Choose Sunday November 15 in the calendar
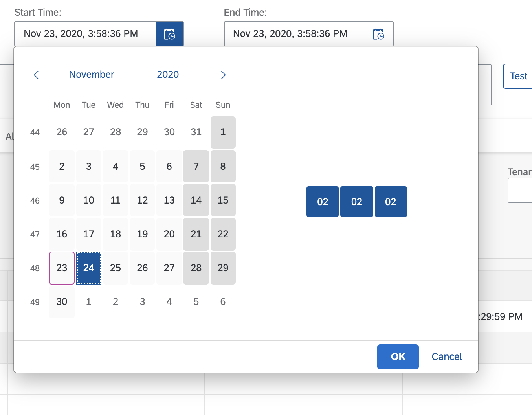The width and height of the screenshot is (532, 415). tap(223, 200)
